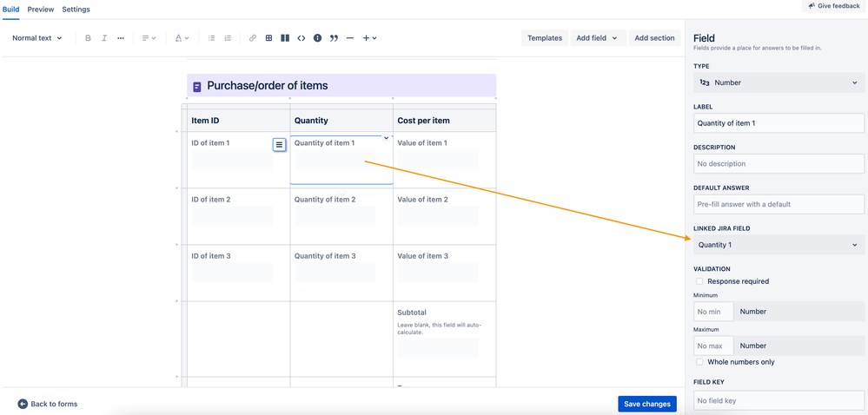Open more text formatting options
The image size is (868, 415).
pos(121,38)
